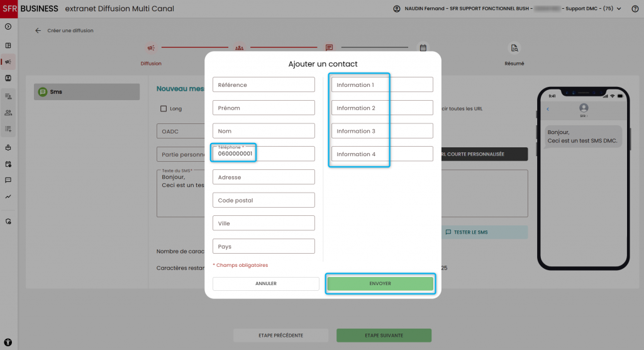Select the megaphone diffusion icon in the sidebar
Screen dimensions: 644x350
pos(8,62)
